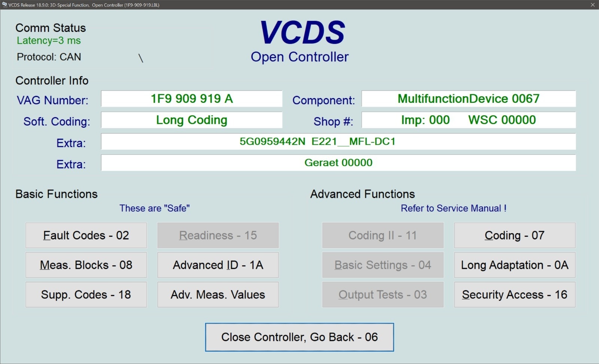
Task: Click the Controller Info heading
Action: click(x=52, y=81)
